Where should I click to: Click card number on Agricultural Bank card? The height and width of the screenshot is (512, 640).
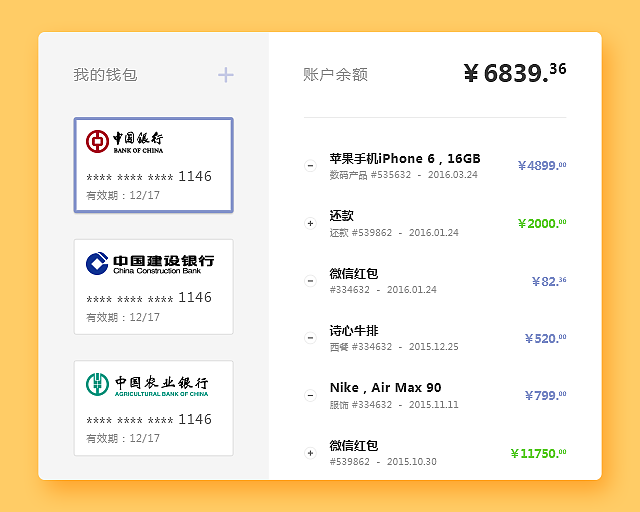(x=149, y=419)
